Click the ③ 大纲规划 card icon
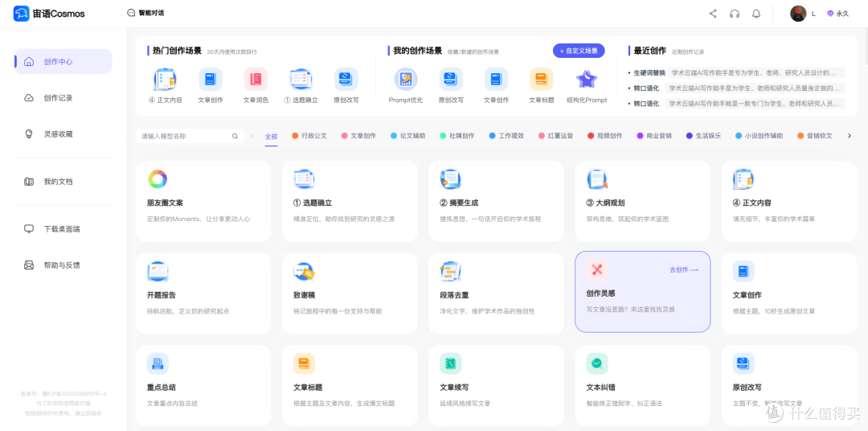 (x=596, y=179)
